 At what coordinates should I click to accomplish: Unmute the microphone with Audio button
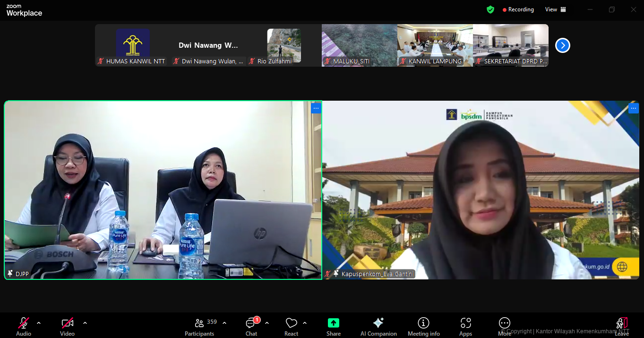(24, 326)
